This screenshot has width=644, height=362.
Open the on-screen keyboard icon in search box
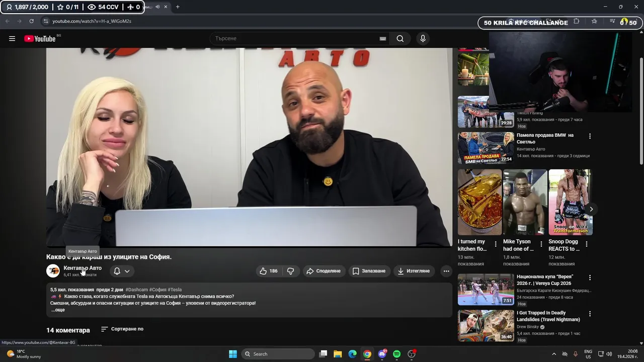383,39
